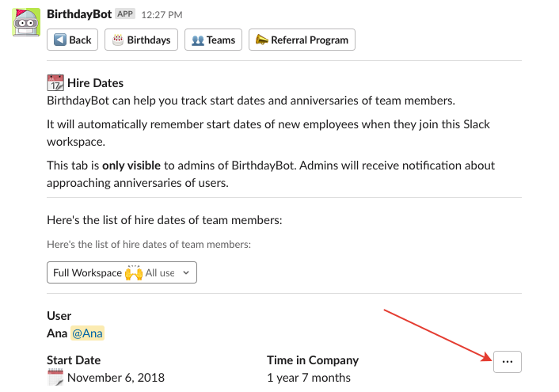Click the people icon on Teams button
The width and height of the screenshot is (559, 392).
(198, 40)
